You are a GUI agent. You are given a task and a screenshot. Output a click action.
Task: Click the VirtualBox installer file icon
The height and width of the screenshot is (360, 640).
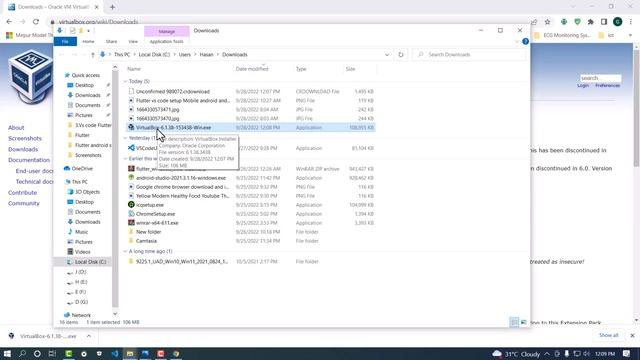click(131, 127)
